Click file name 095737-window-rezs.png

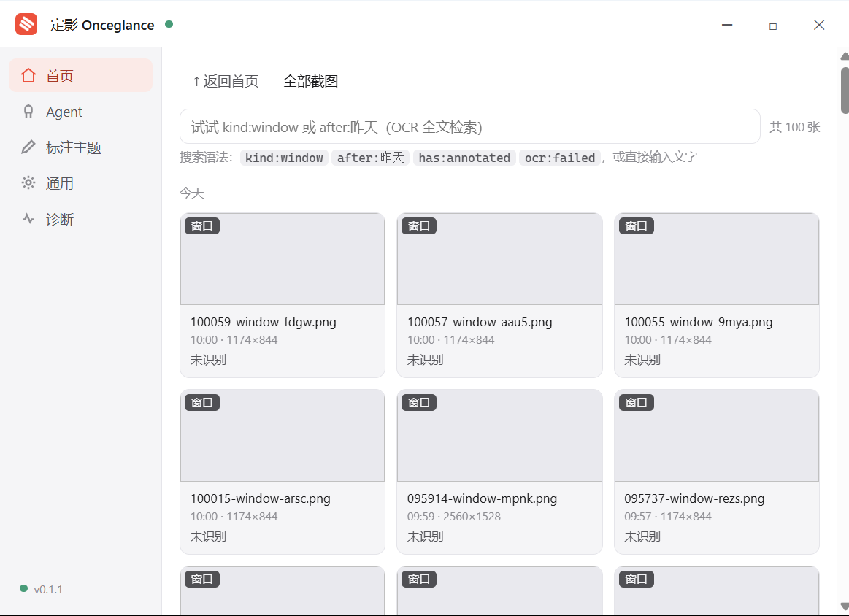pyautogui.click(x=694, y=498)
